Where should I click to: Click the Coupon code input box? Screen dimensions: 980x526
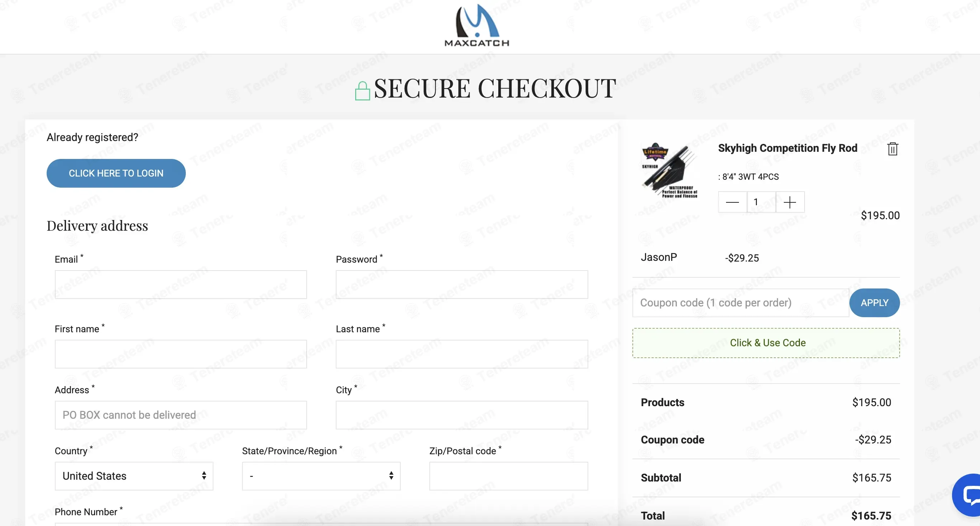741,302
